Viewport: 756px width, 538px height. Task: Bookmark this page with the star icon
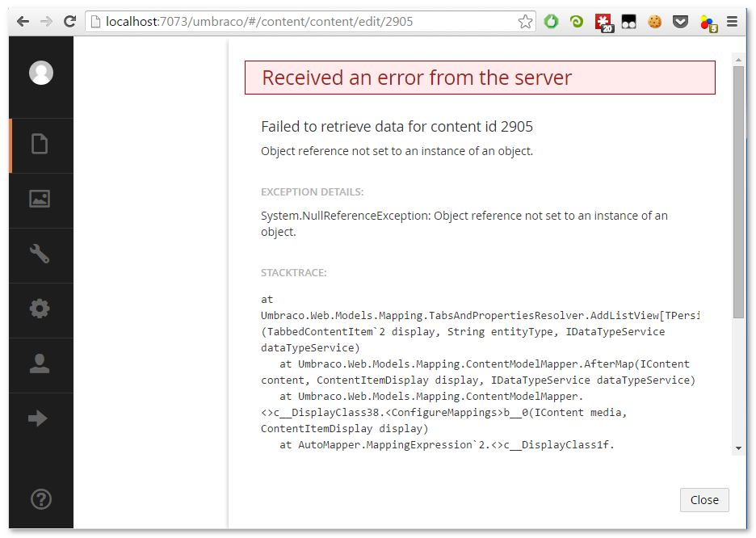pos(525,22)
